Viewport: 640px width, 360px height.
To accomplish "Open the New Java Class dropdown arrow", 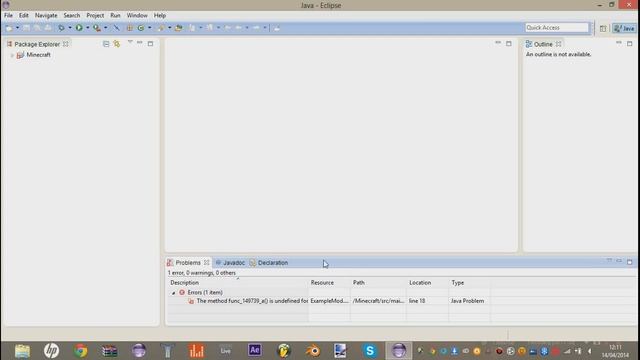I will pyautogui.click(x=149, y=28).
